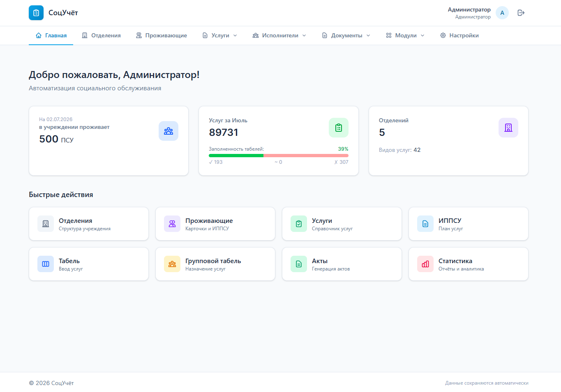Image resolution: width=561 pixels, height=392 pixels.
Task: Expand the Услуги dropdown chevron
Action: pyautogui.click(x=235, y=35)
